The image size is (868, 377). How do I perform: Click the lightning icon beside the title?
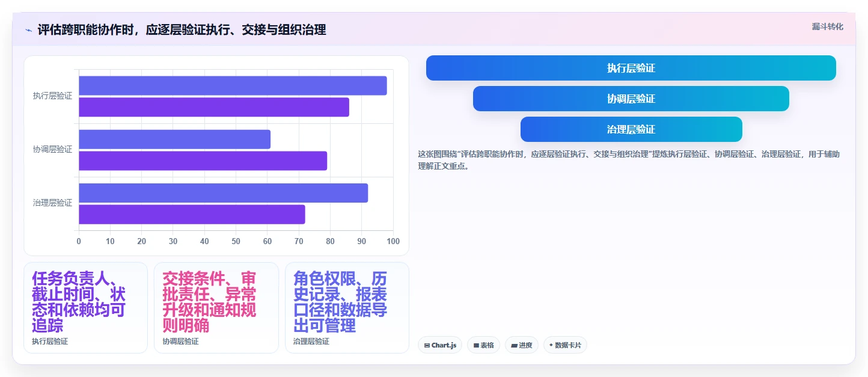coord(29,29)
